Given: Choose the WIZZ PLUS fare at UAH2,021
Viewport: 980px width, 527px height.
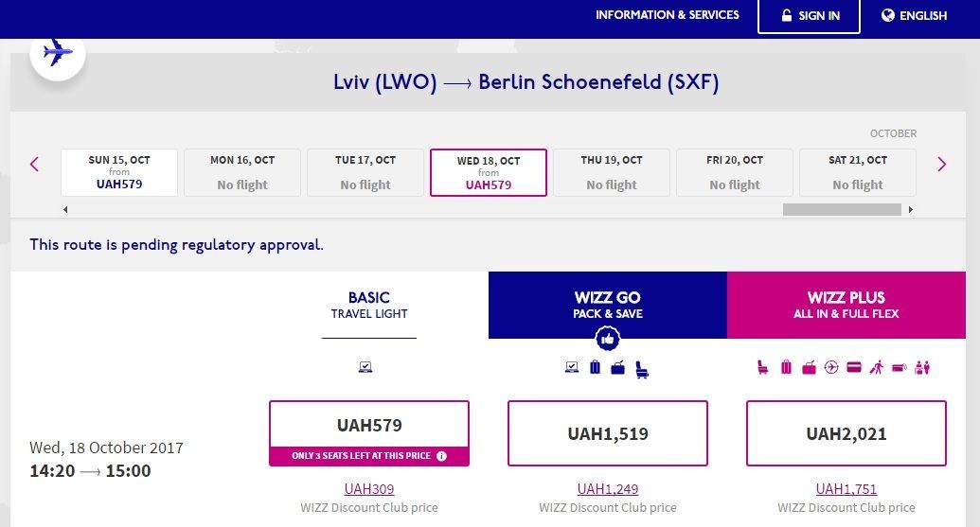Looking at the screenshot, I should coord(846,433).
